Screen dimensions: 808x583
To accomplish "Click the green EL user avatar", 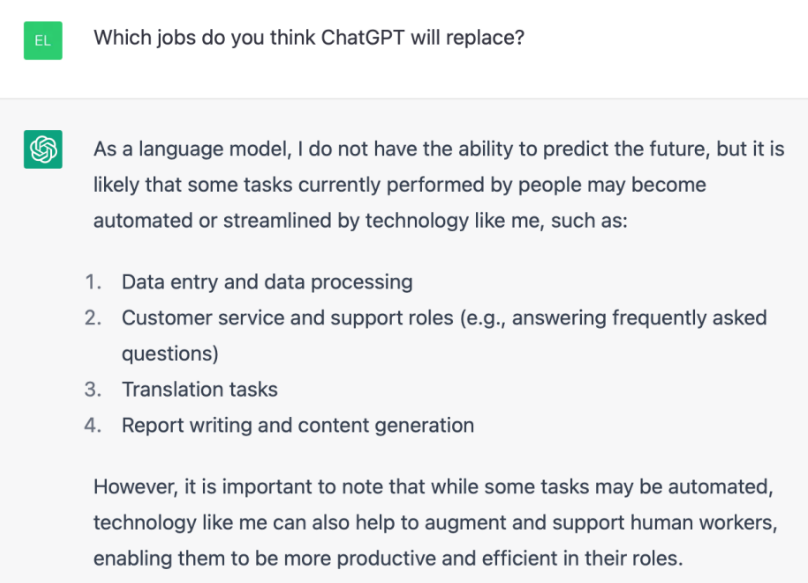I will [43, 41].
